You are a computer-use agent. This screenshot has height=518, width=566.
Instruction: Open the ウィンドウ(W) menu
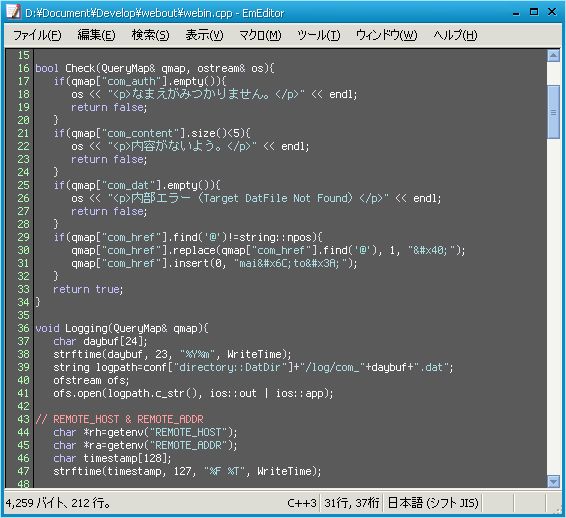[386, 35]
